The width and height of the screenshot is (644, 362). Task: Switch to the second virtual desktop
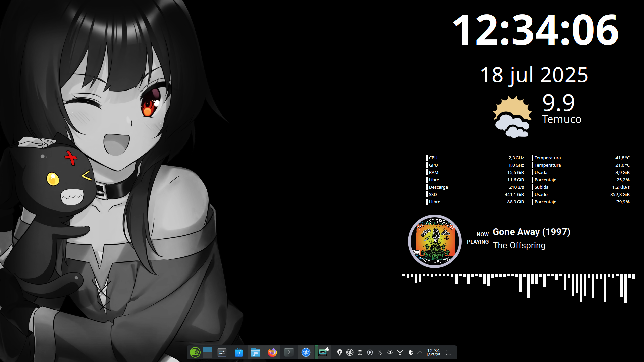(x=207, y=355)
